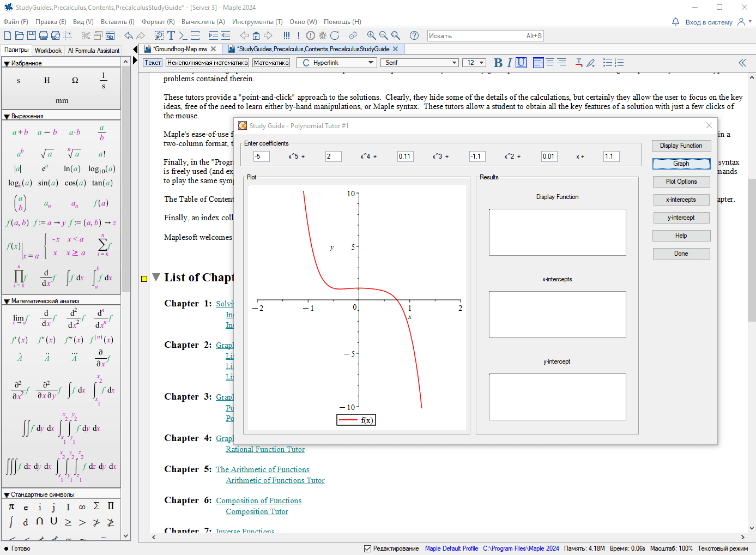
Task: Click the Redo arrow icon
Action: pos(141,35)
